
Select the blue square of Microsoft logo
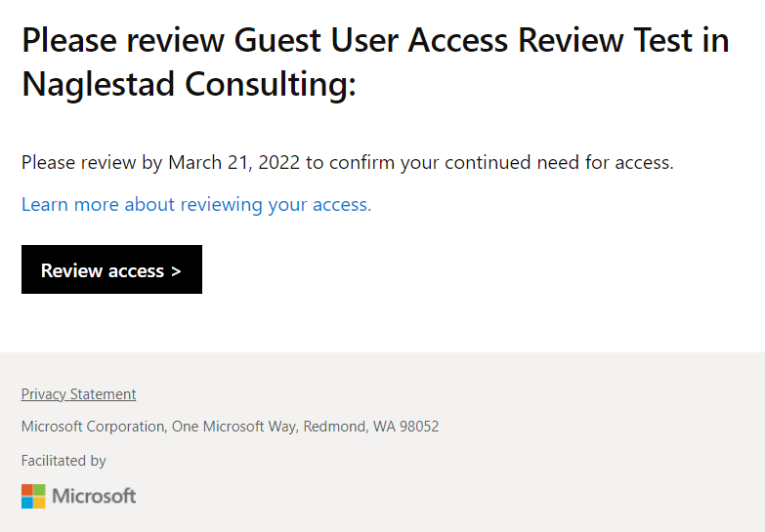(x=27, y=503)
